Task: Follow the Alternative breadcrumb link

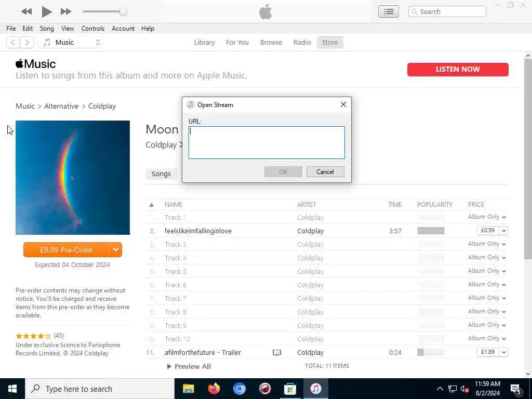Action: pyautogui.click(x=61, y=106)
